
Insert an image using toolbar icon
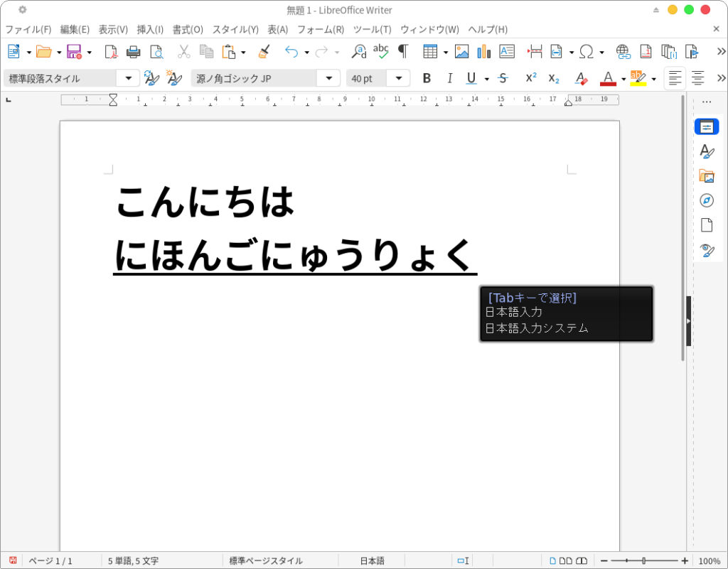462,51
